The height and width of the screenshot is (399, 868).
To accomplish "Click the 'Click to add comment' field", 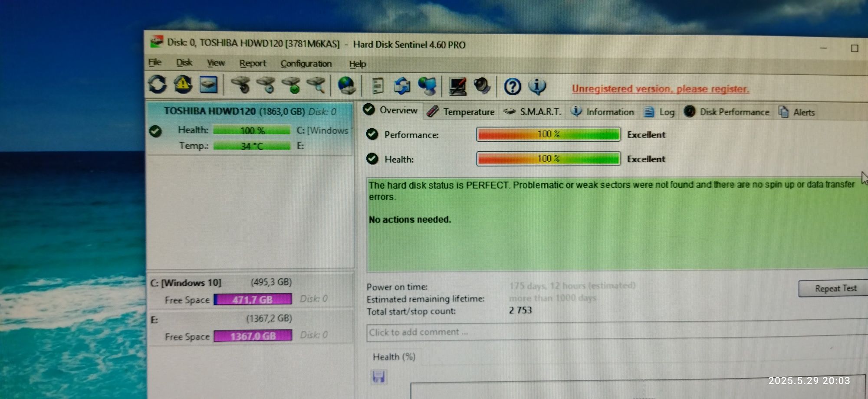I will pyautogui.click(x=617, y=332).
